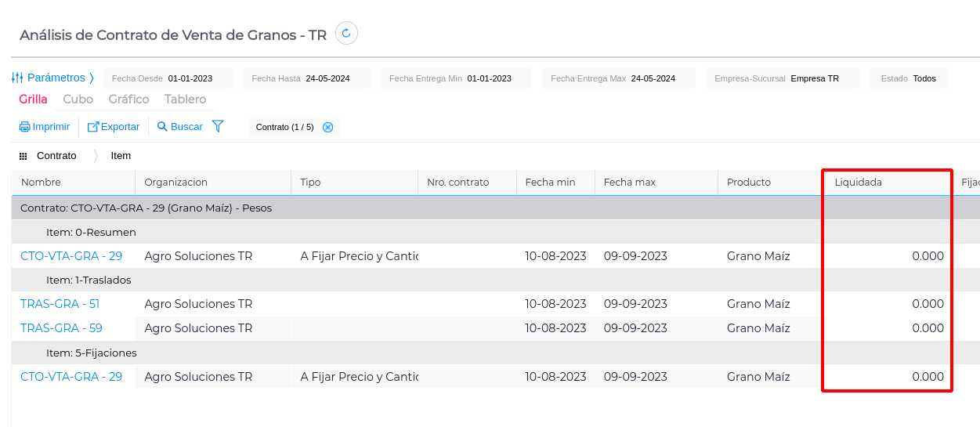Click the Buscar magnifier icon
Image resolution: width=980 pixels, height=427 pixels.
(x=163, y=127)
